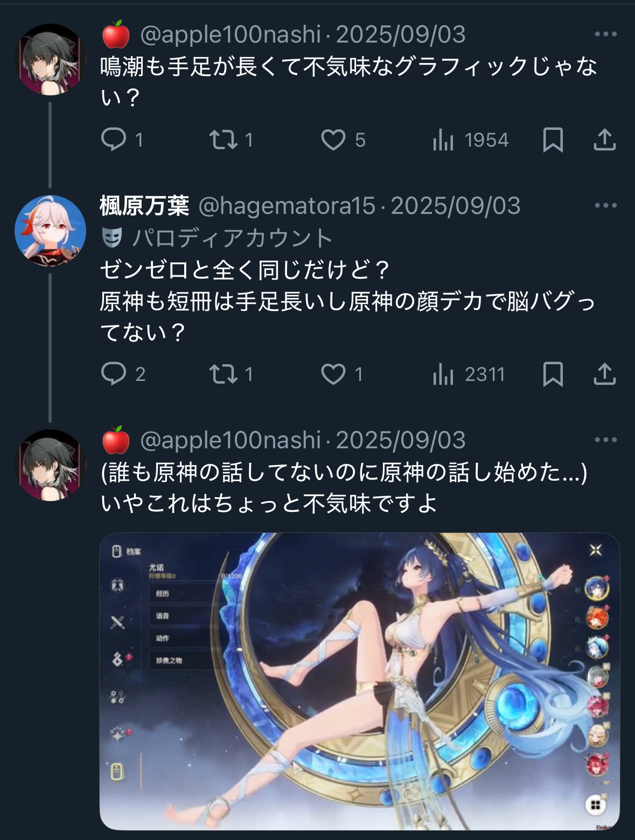
Task: View analytics showing 1954 views
Action: 470,140
